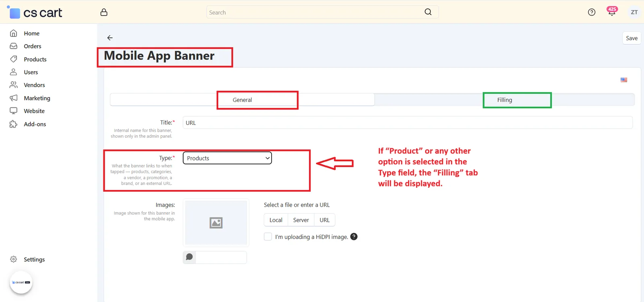
Task: Open notifications bell with 425 badge
Action: (612, 11)
